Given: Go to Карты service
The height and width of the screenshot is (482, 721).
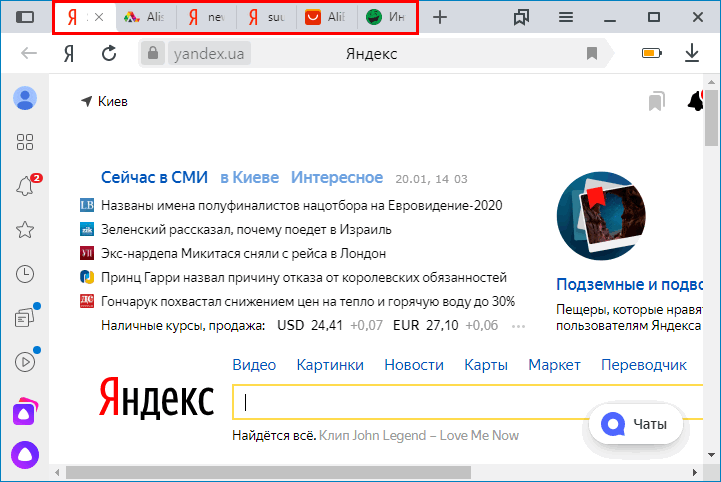Looking at the screenshot, I should tap(486, 365).
